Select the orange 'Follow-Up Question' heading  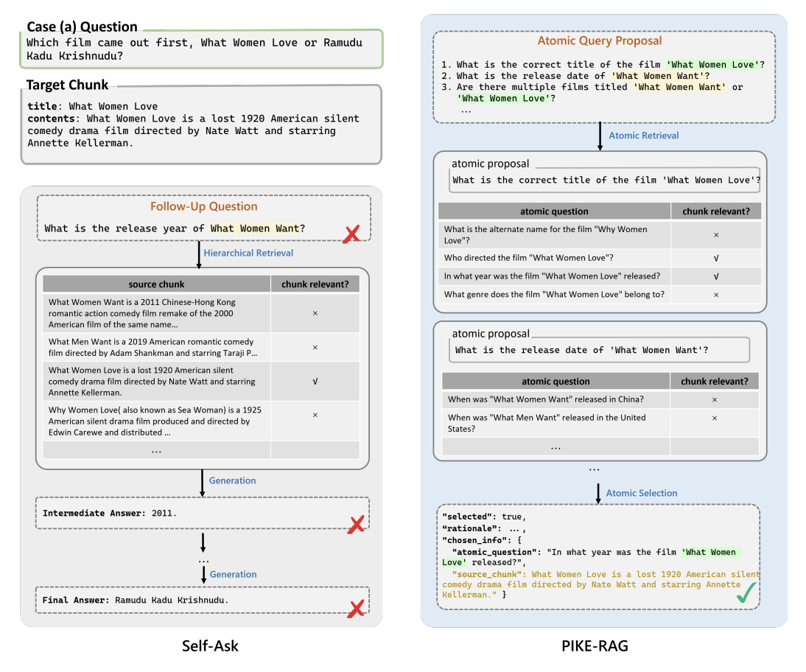point(203,206)
